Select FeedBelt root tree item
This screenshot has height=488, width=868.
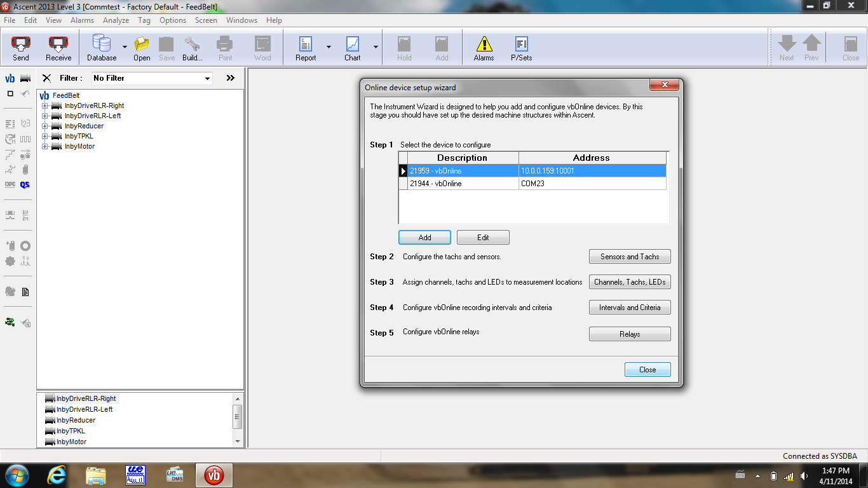click(x=66, y=95)
